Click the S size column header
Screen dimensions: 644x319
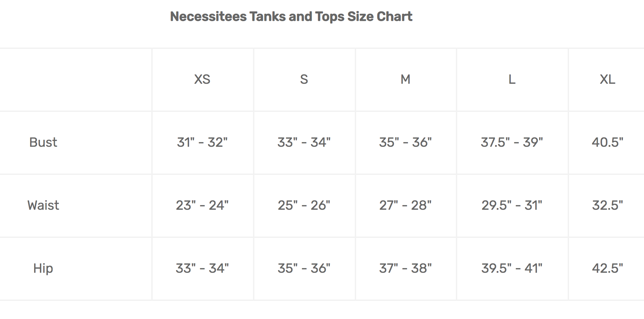304,79
